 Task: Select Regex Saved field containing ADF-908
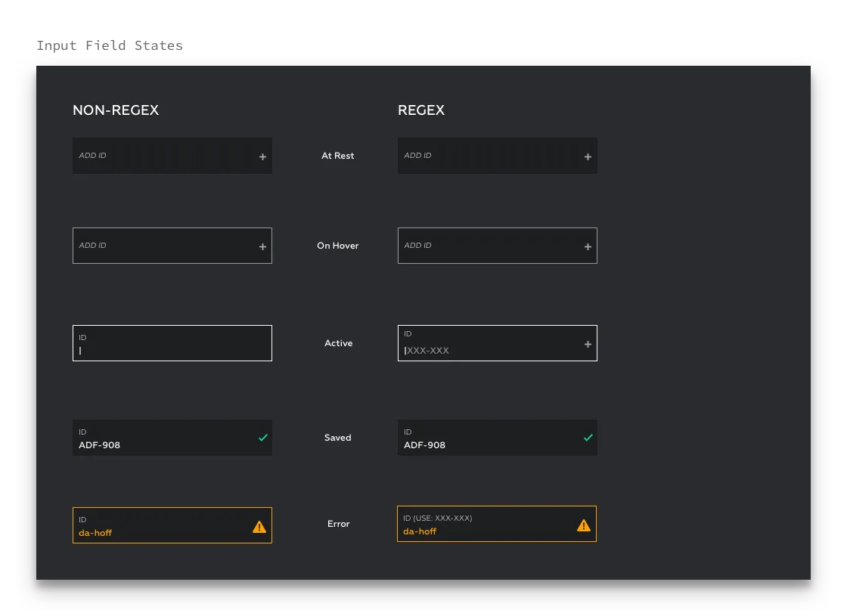coord(498,438)
